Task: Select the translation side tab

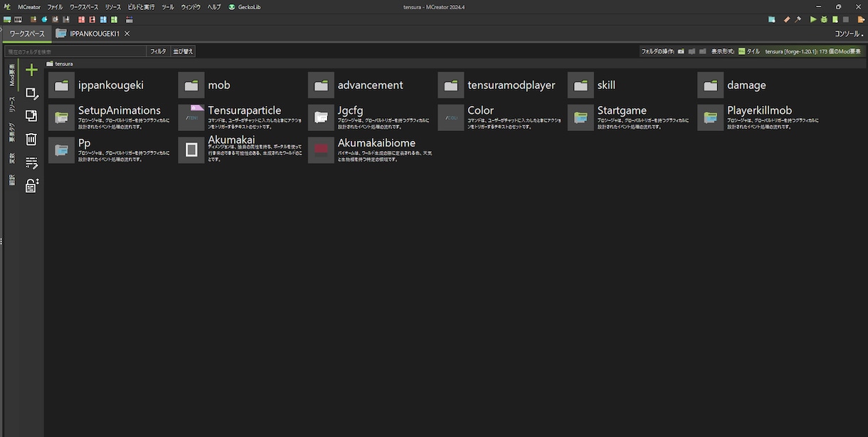Action: (x=11, y=181)
